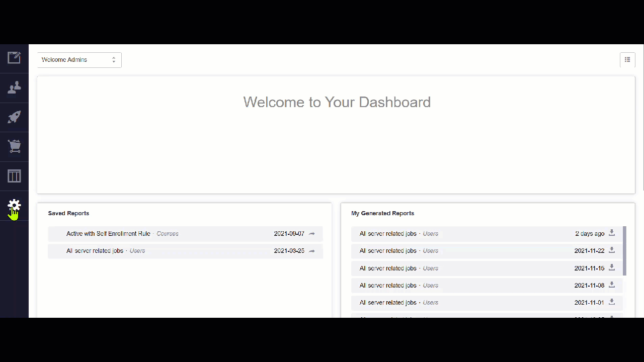The image size is (644, 362).
Task: Click the My Generated Reports scrollbar
Action: pyautogui.click(x=624, y=251)
